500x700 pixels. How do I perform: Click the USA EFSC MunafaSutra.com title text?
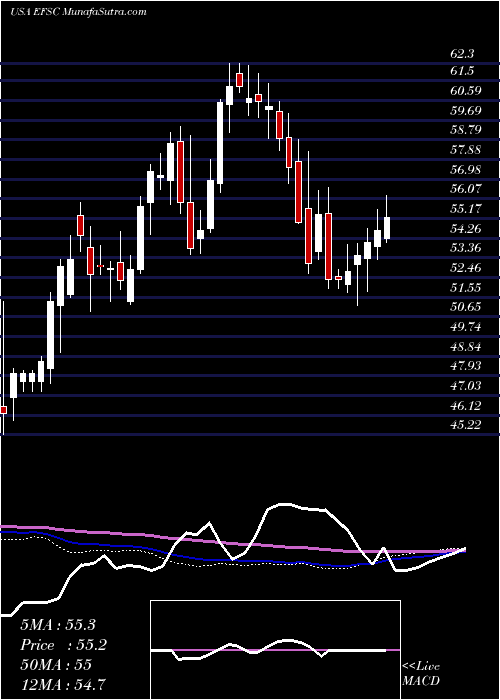point(78,11)
